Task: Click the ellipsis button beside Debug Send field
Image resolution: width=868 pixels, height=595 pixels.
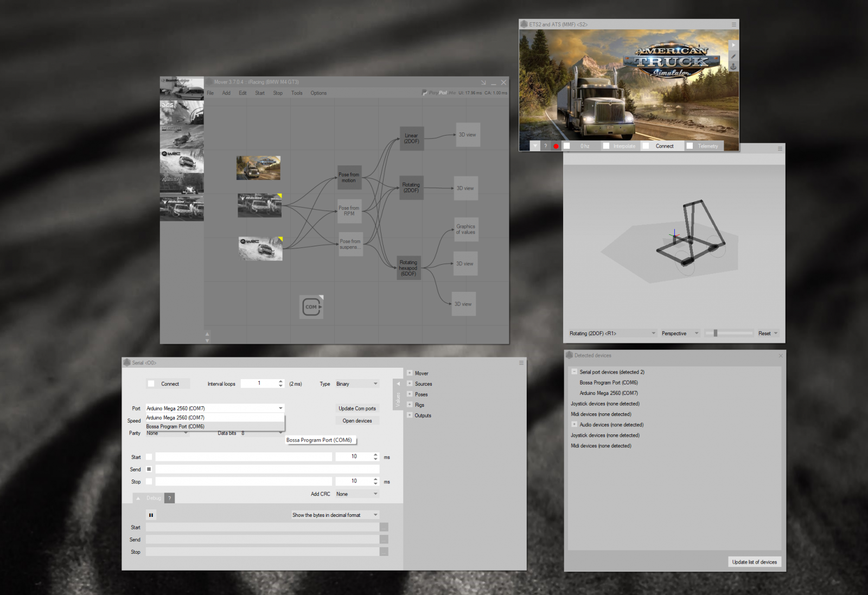Action: pos(384,540)
